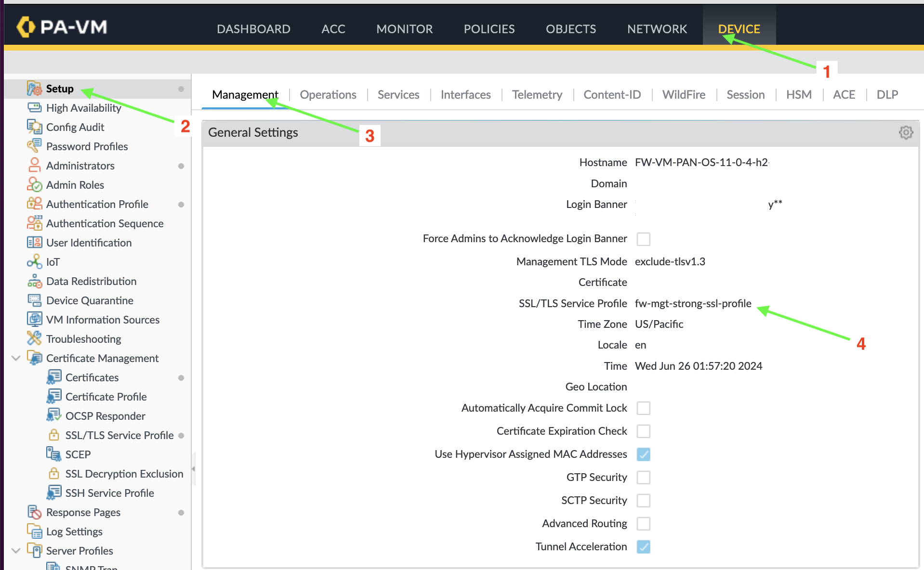The height and width of the screenshot is (570, 924).
Task: Enable Automatically Acquire Commit Lock
Action: tap(643, 408)
